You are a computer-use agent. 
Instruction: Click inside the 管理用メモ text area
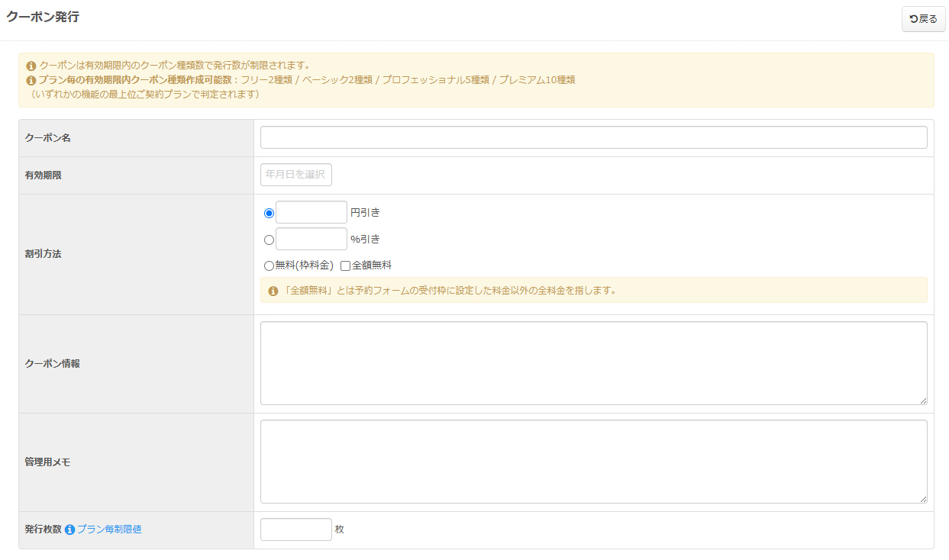[x=593, y=462]
